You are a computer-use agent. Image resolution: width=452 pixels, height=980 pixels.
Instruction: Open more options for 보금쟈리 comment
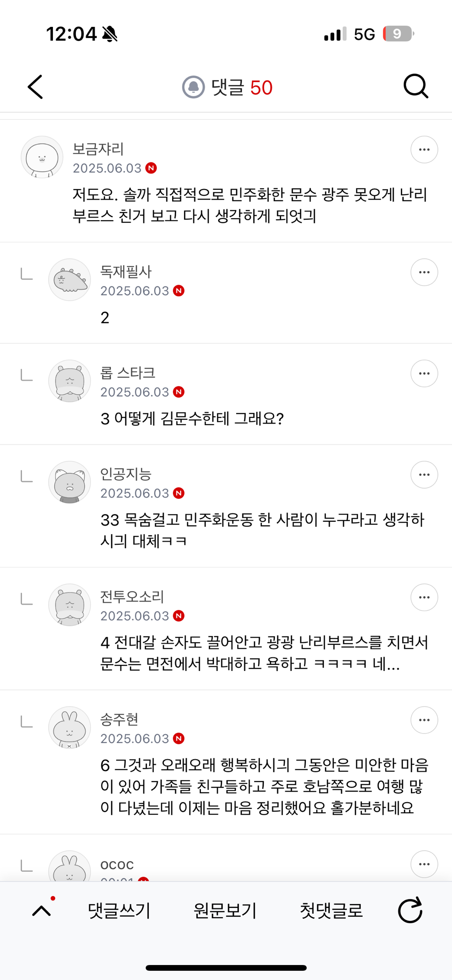tap(424, 150)
